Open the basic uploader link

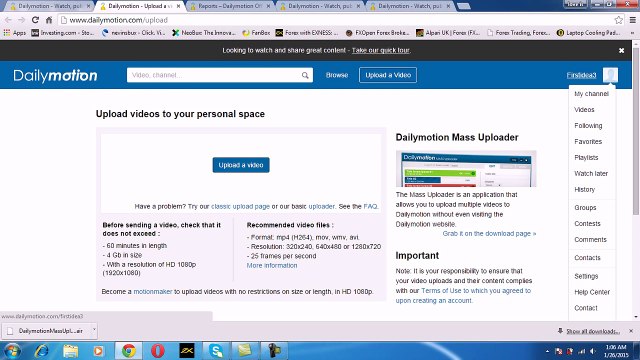tap(322, 207)
